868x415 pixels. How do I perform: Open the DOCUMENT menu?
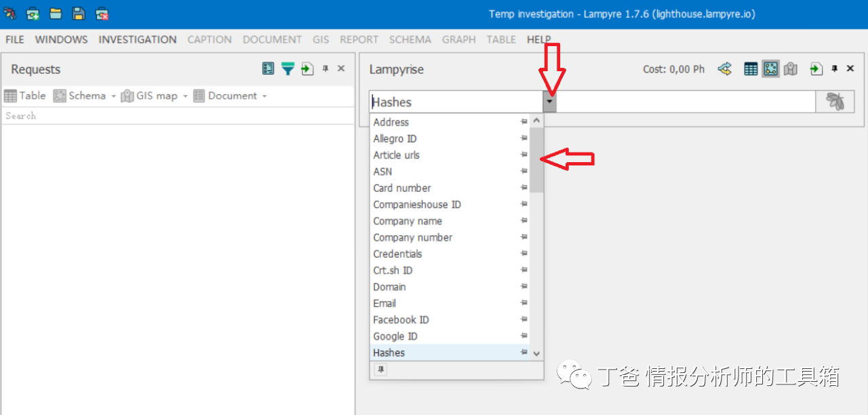(x=272, y=39)
